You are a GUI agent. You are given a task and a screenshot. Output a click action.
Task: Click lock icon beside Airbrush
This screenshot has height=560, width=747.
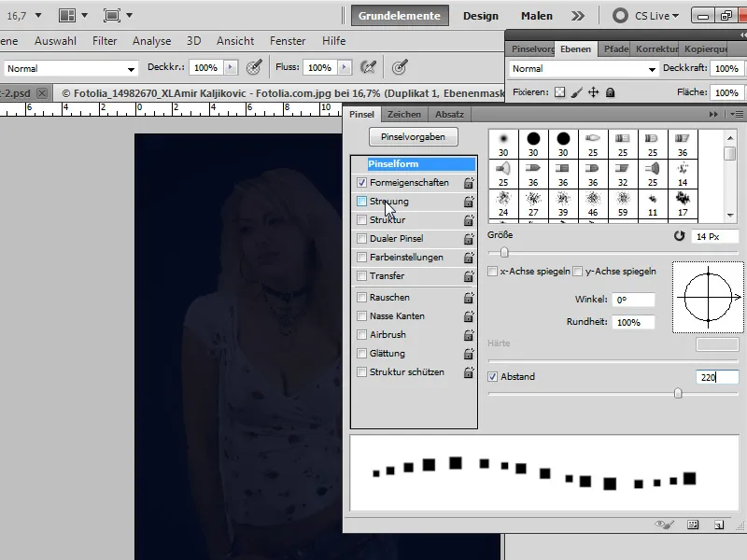[469, 335]
